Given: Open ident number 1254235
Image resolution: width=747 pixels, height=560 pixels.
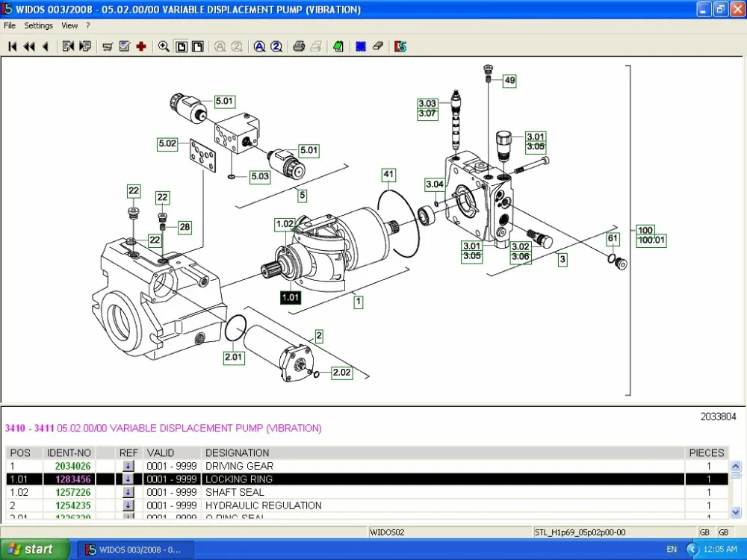Looking at the screenshot, I should click(x=73, y=505).
